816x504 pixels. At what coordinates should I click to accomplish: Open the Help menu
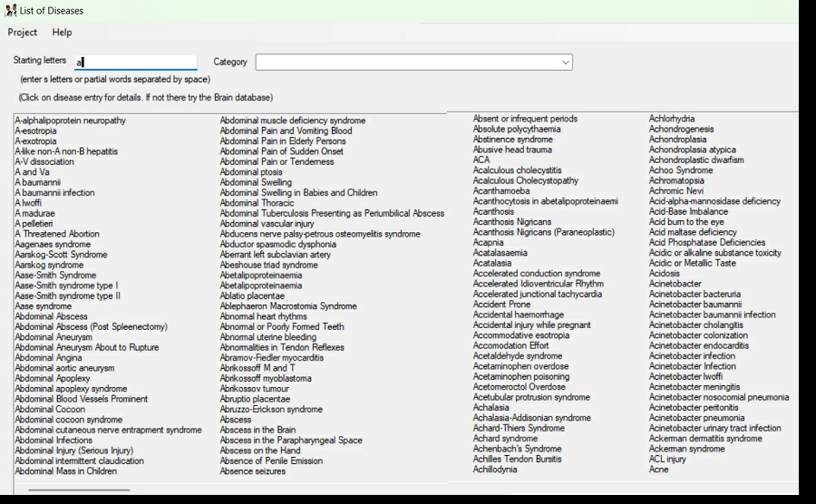(x=62, y=33)
